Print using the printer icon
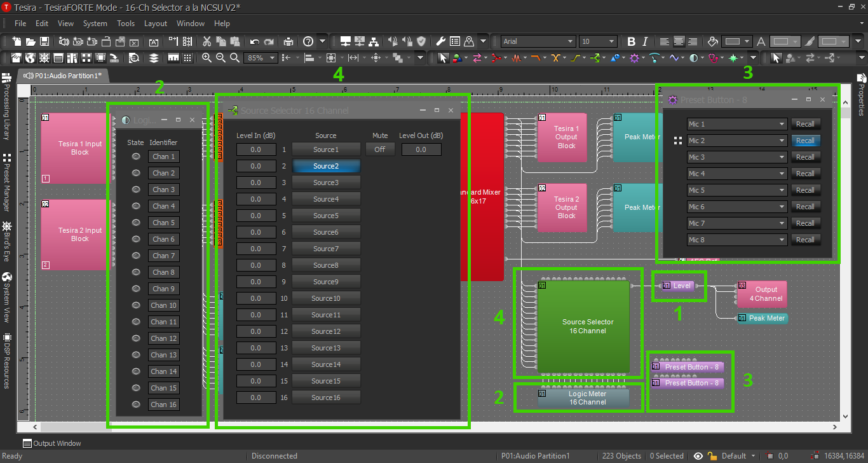Viewport: 868px width, 463px height. tap(288, 41)
